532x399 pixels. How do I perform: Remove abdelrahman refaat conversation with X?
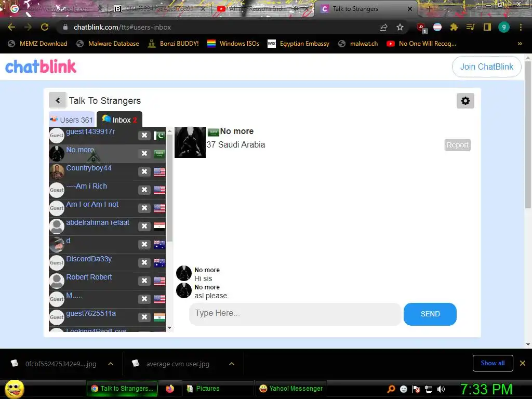144,227
